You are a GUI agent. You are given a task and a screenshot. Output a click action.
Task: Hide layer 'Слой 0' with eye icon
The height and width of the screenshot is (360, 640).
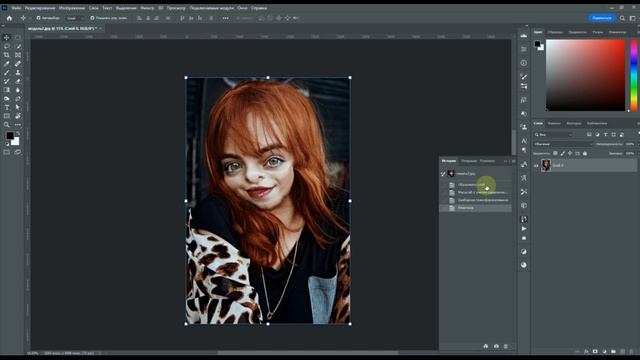[x=536, y=166]
